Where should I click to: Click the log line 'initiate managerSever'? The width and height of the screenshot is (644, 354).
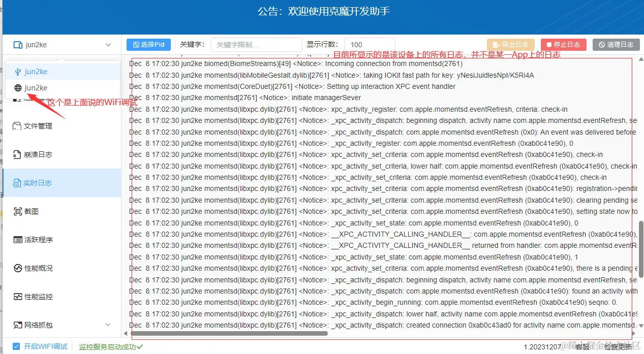(x=245, y=98)
